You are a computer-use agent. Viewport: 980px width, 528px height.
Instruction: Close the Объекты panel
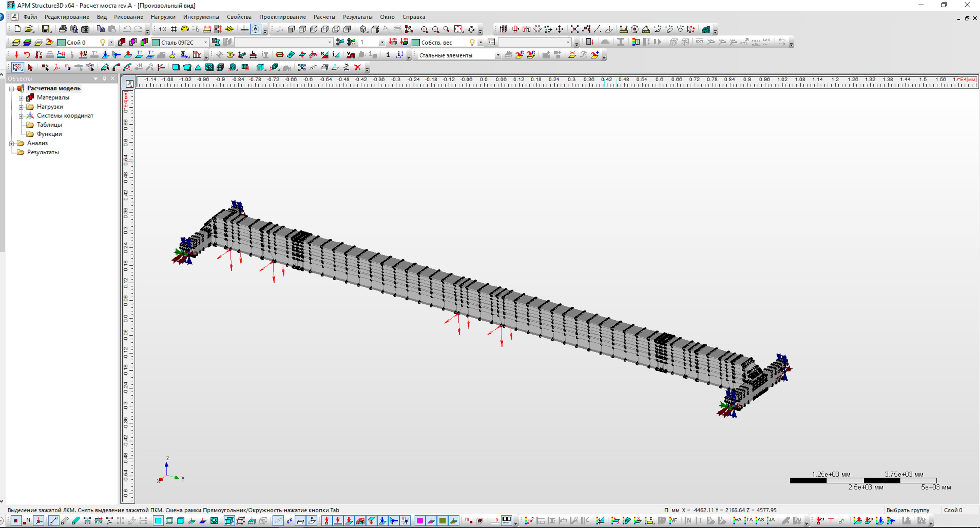coord(113,78)
